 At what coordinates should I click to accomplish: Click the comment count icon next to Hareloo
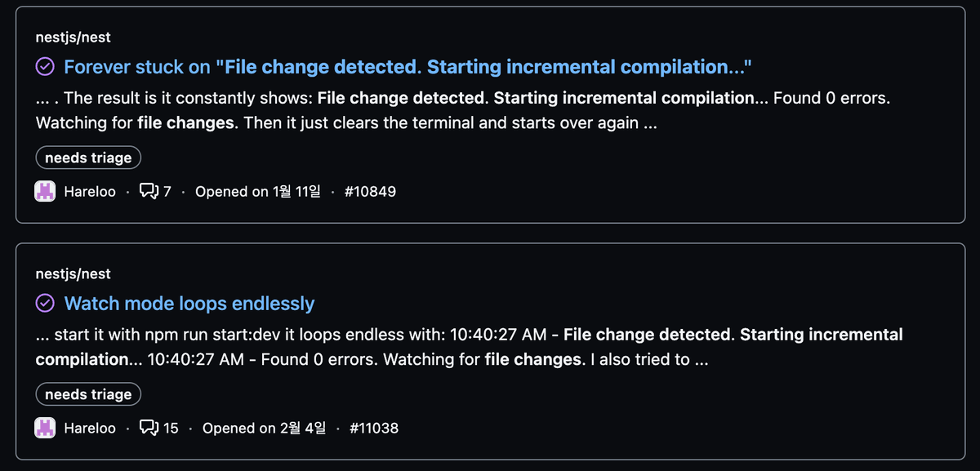(x=148, y=191)
